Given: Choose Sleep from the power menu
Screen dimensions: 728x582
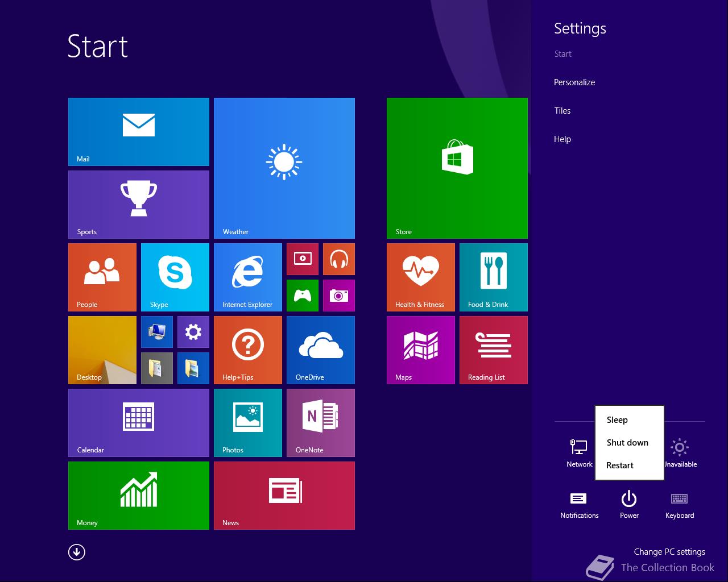Looking at the screenshot, I should click(x=630, y=420).
